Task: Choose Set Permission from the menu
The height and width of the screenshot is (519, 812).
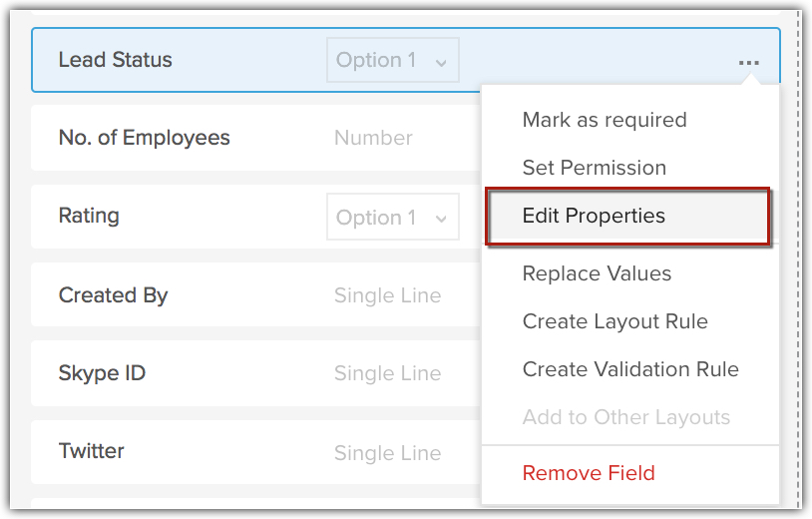Action: click(x=594, y=168)
